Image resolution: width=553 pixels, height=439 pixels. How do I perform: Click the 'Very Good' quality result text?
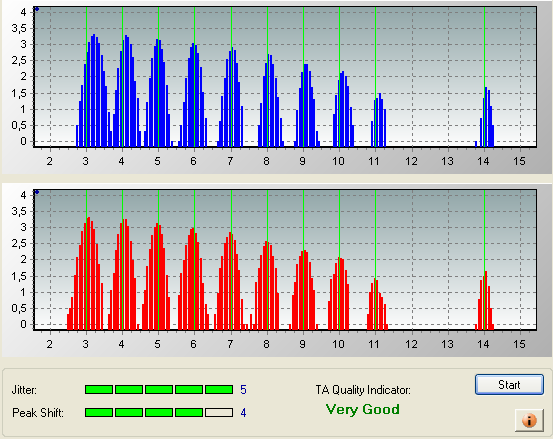pyautogui.click(x=363, y=409)
